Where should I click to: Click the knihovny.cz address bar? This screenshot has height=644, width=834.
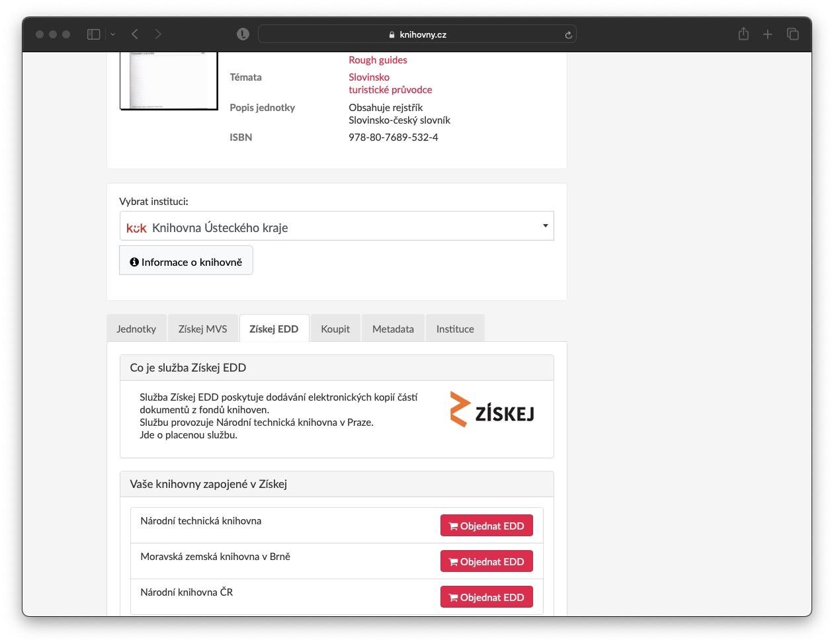[x=417, y=34]
